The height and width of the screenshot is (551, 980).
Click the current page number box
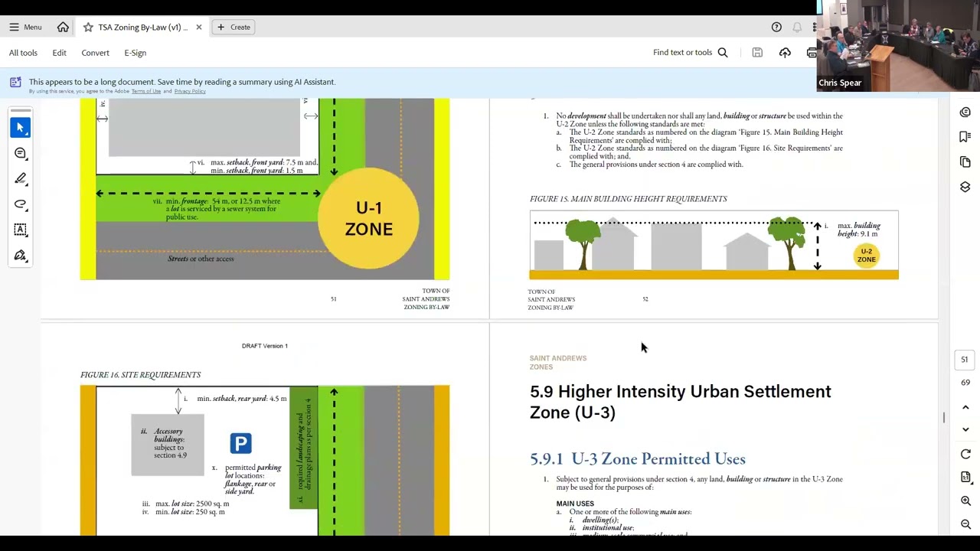pos(965,360)
